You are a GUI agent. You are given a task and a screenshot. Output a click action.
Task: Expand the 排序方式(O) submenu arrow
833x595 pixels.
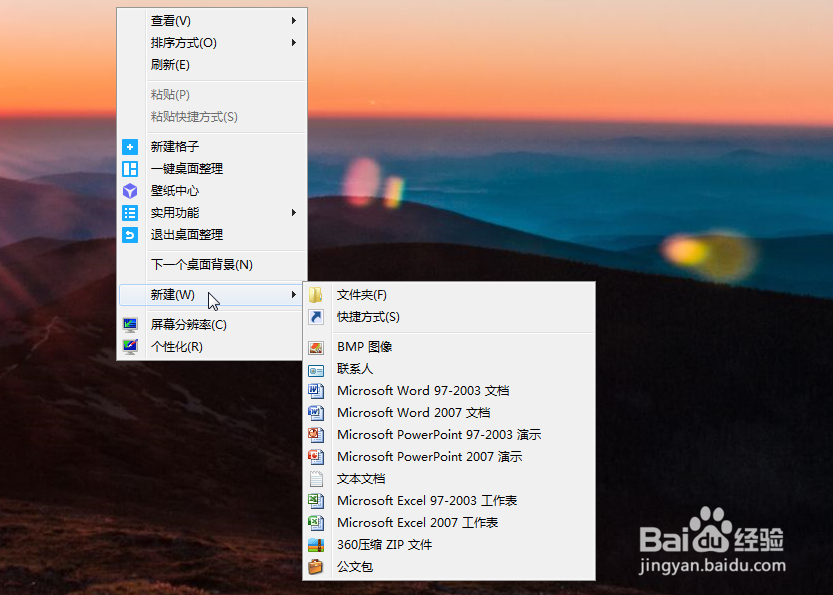pyautogui.click(x=293, y=42)
